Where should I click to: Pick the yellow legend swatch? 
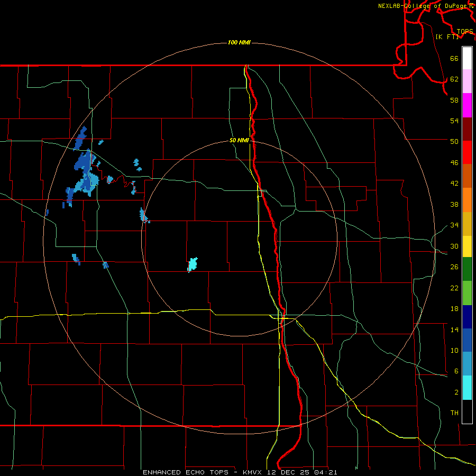(467, 246)
